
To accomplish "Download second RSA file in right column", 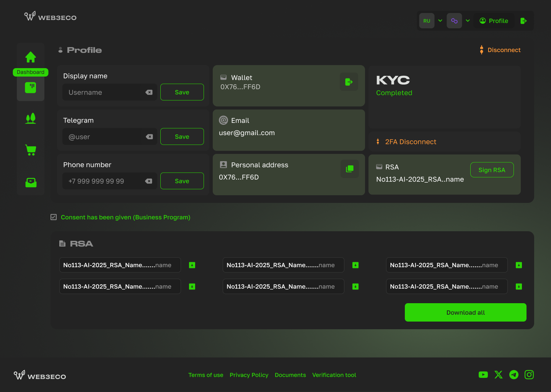I will (x=519, y=286).
